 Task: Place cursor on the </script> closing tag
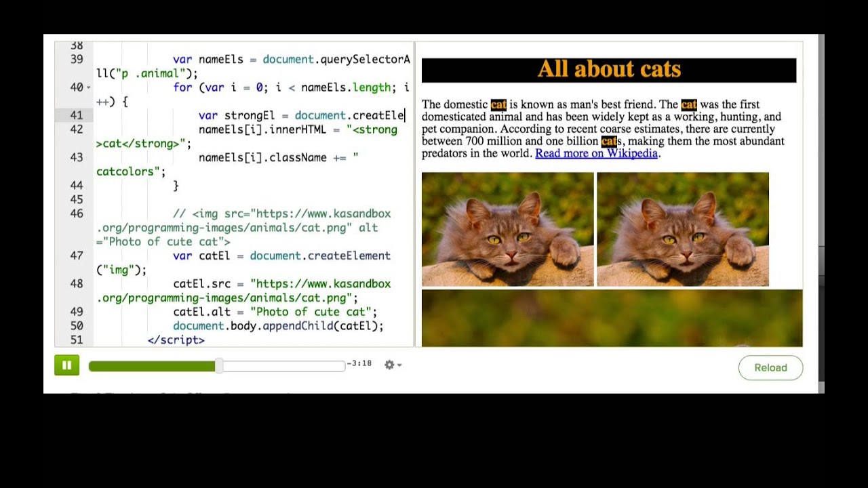click(x=176, y=340)
